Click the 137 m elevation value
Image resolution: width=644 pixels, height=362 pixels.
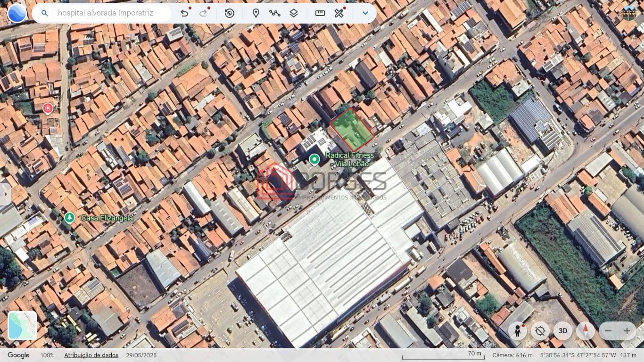click(628, 355)
